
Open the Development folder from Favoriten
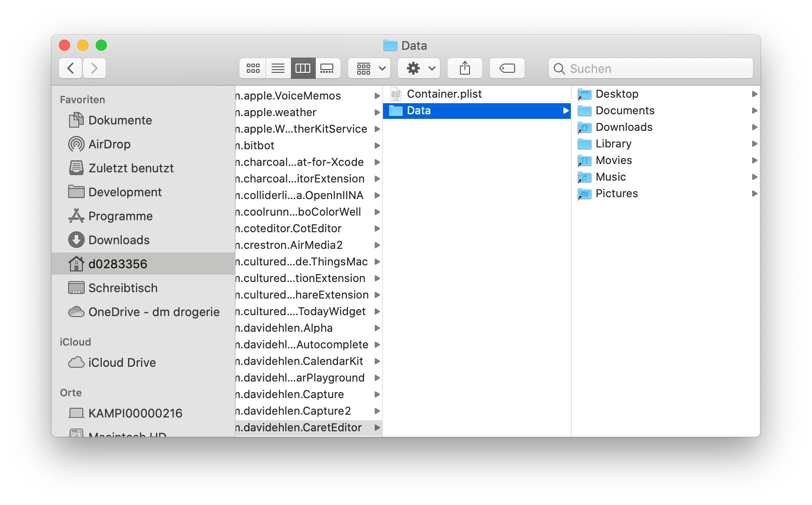pyautogui.click(x=125, y=192)
